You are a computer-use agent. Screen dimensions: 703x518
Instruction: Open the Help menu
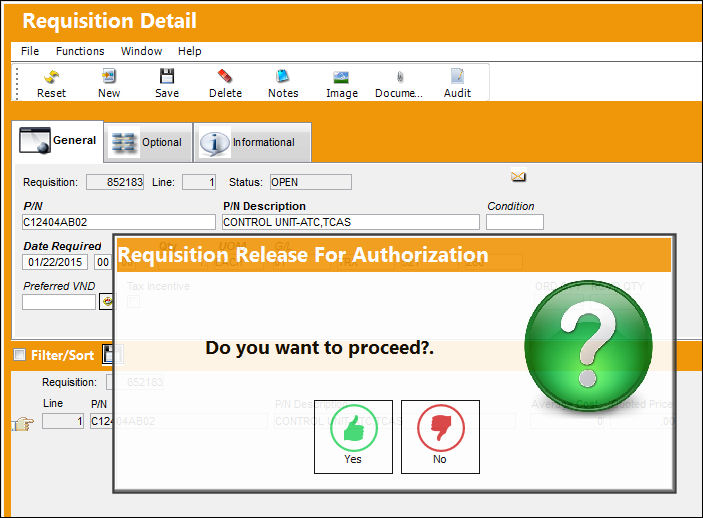pyautogui.click(x=190, y=51)
